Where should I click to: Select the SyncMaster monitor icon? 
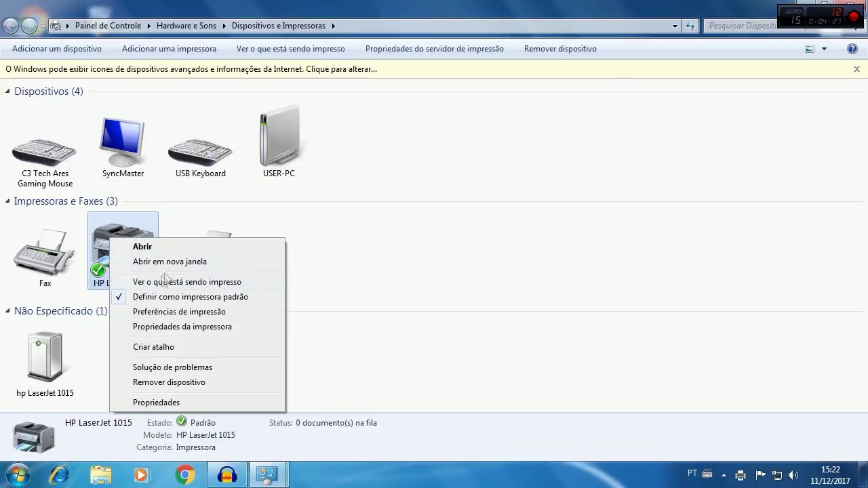[123, 148]
